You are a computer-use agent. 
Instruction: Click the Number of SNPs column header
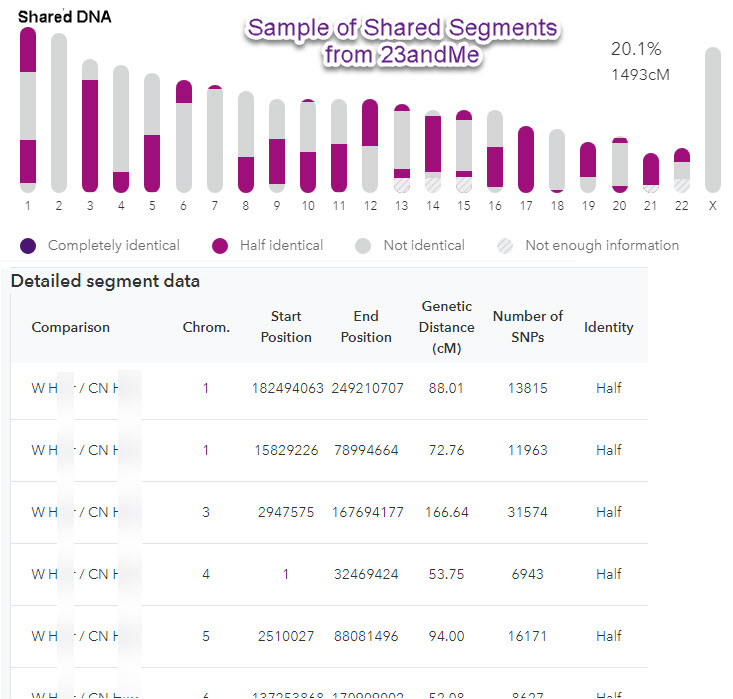(x=527, y=327)
